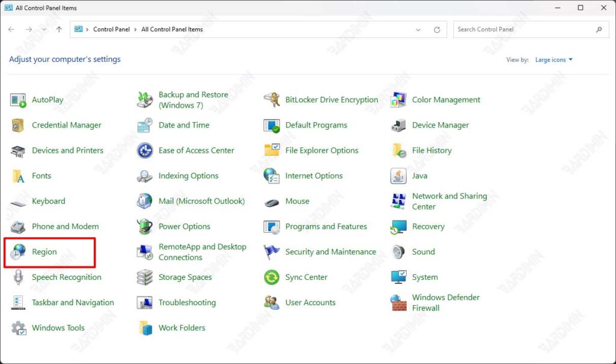
Task: Click the Device Manager icon
Action: (x=398, y=125)
